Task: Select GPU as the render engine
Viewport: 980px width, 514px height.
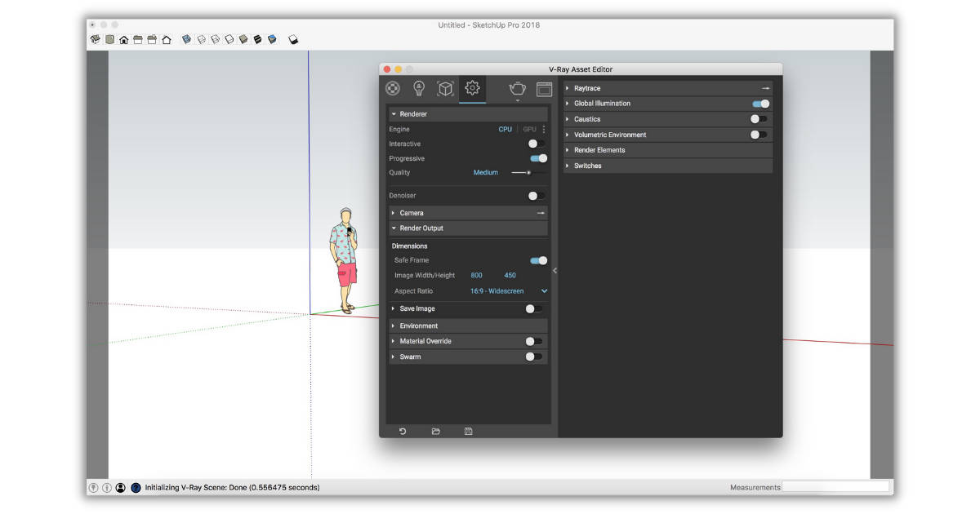Action: (528, 129)
